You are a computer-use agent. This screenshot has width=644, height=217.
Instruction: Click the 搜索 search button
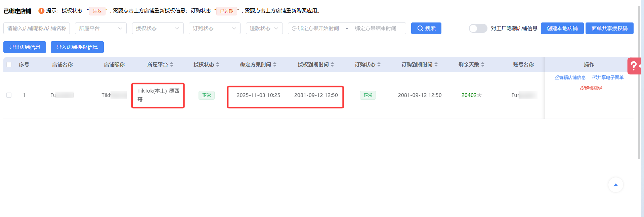426,29
